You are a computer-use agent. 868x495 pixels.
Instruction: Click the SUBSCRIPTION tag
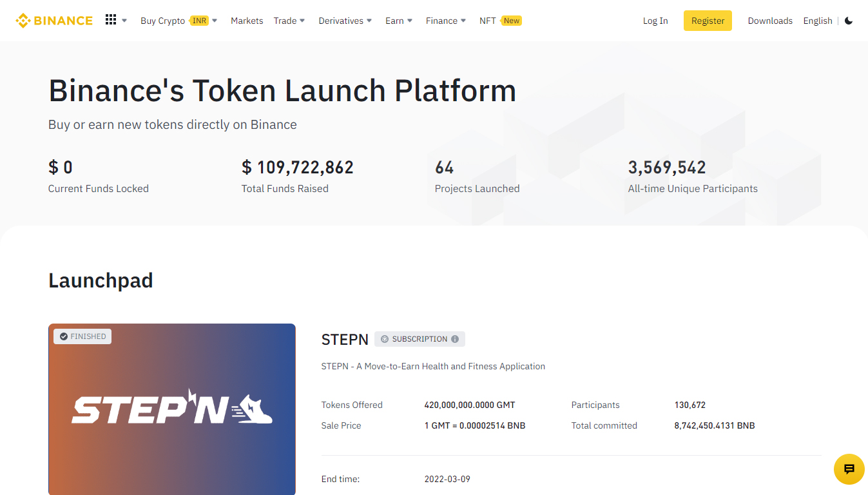click(420, 339)
